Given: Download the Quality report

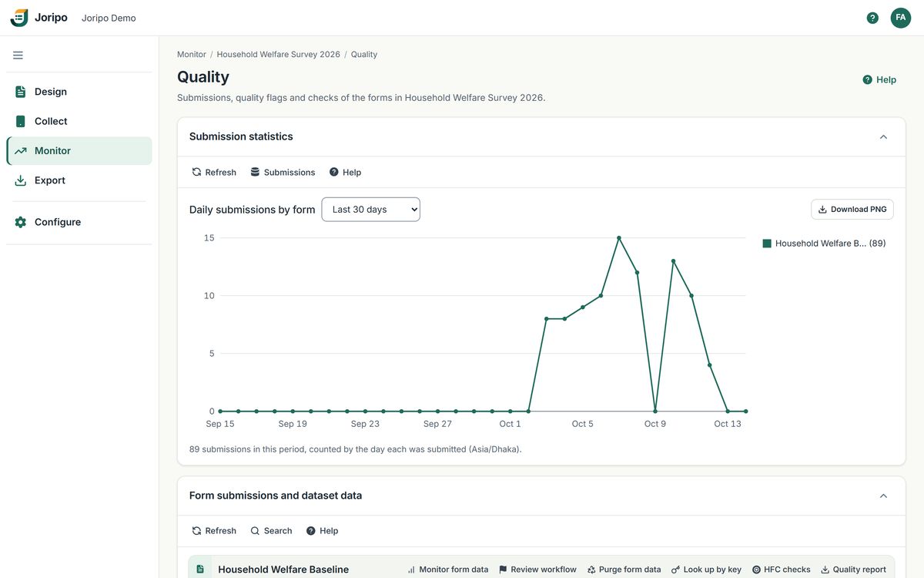Looking at the screenshot, I should click(853, 570).
